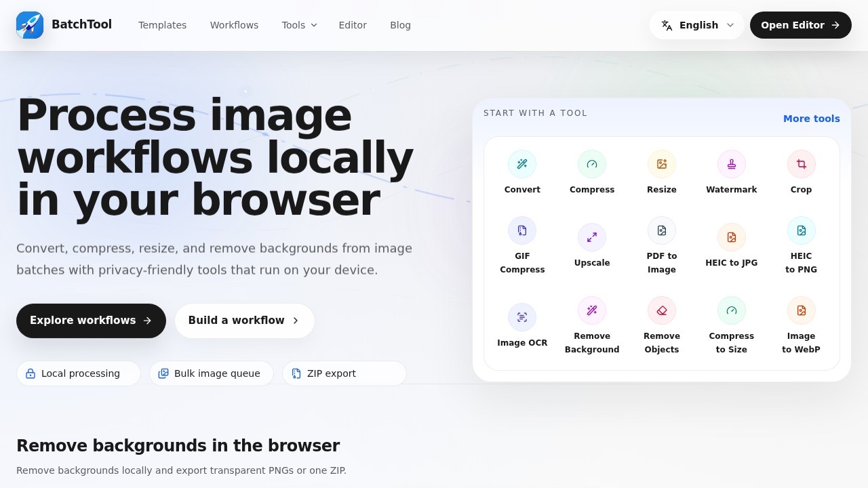Launch the HEIC to JPG icon
The width and height of the screenshot is (868, 488).
pyautogui.click(x=732, y=237)
